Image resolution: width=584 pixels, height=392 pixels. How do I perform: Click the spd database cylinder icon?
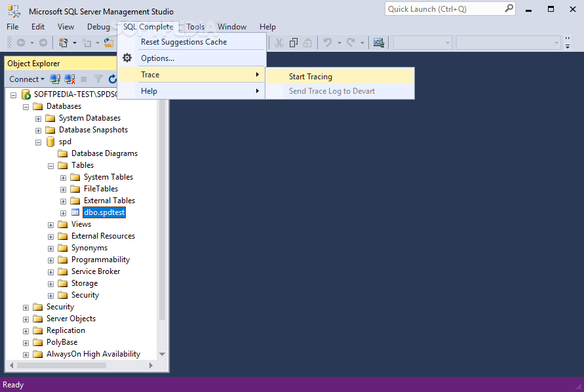tap(50, 142)
